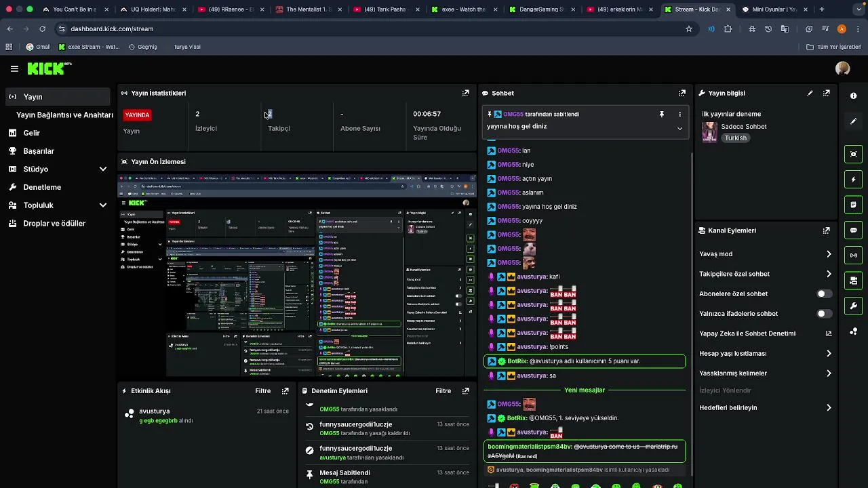This screenshot has height=488, width=868.
Task: Pop out the Denetim Eylemleri panel
Action: pyautogui.click(x=466, y=391)
